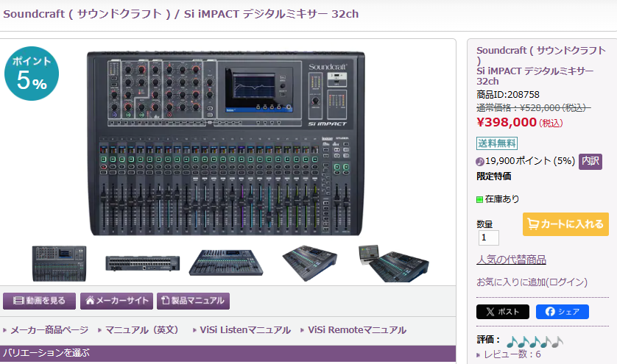Click the house icon on メーカーサイト

point(90,300)
